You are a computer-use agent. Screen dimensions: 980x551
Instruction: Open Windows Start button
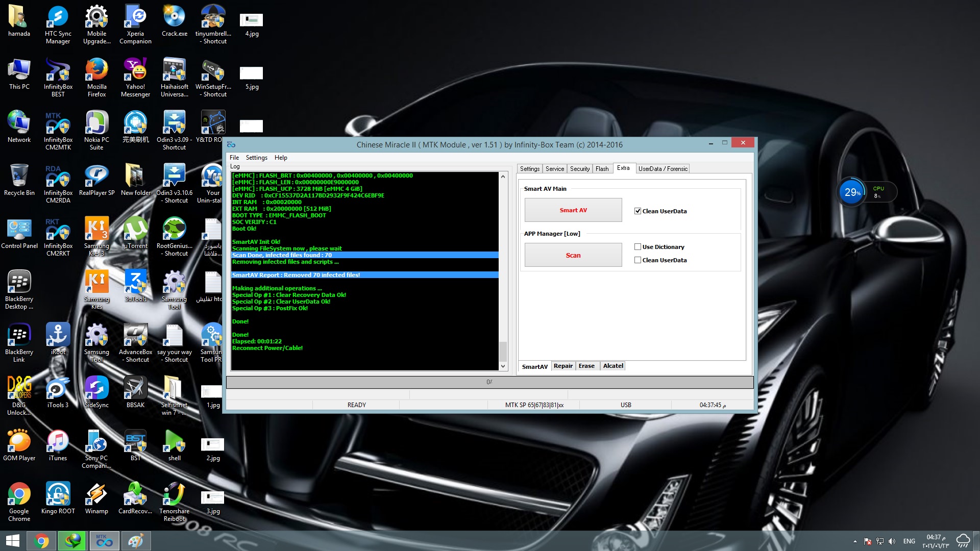tap(12, 541)
